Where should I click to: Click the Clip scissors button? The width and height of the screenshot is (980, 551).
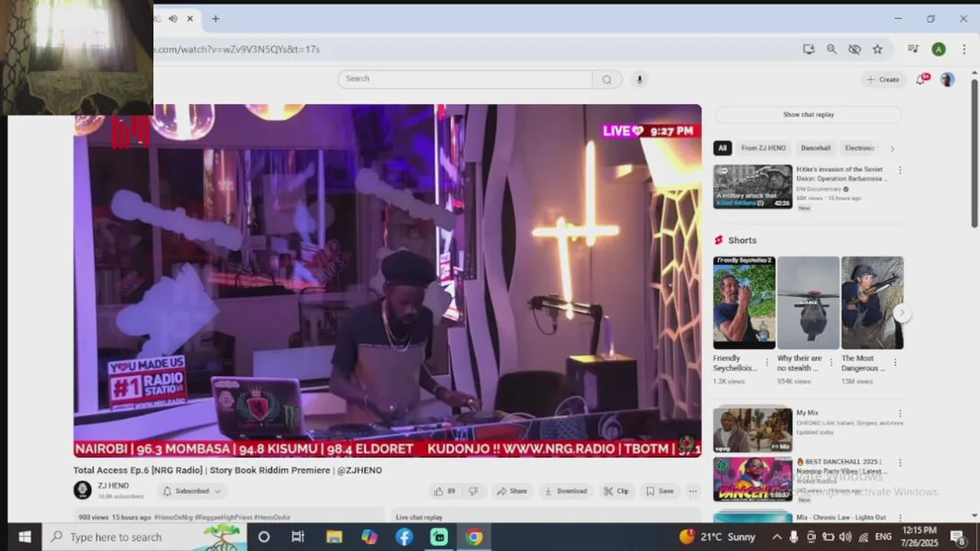pyautogui.click(x=616, y=491)
